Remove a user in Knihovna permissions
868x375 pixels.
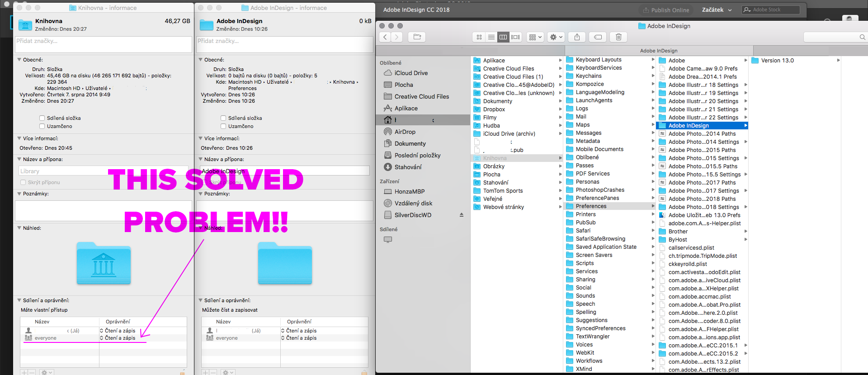(x=32, y=372)
